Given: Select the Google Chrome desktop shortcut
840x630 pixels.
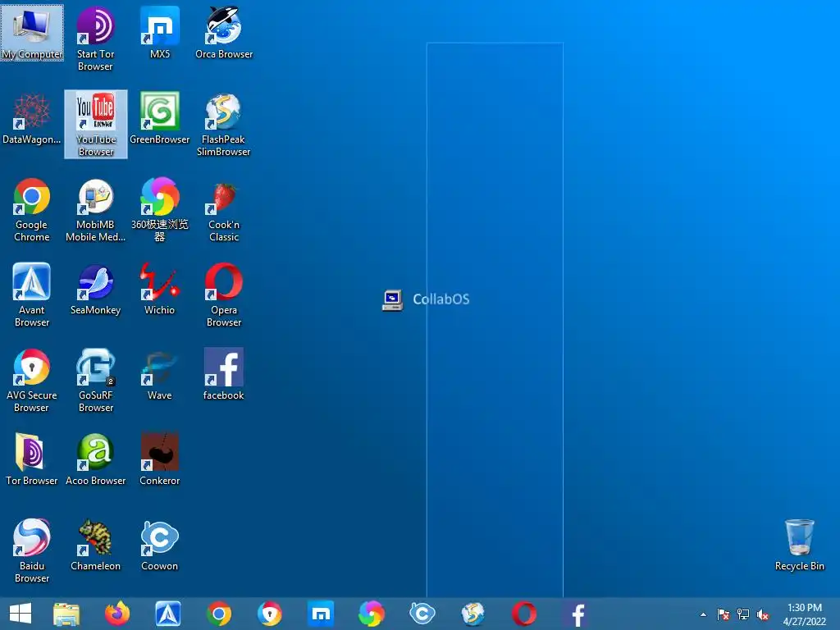Looking at the screenshot, I should tap(32, 210).
